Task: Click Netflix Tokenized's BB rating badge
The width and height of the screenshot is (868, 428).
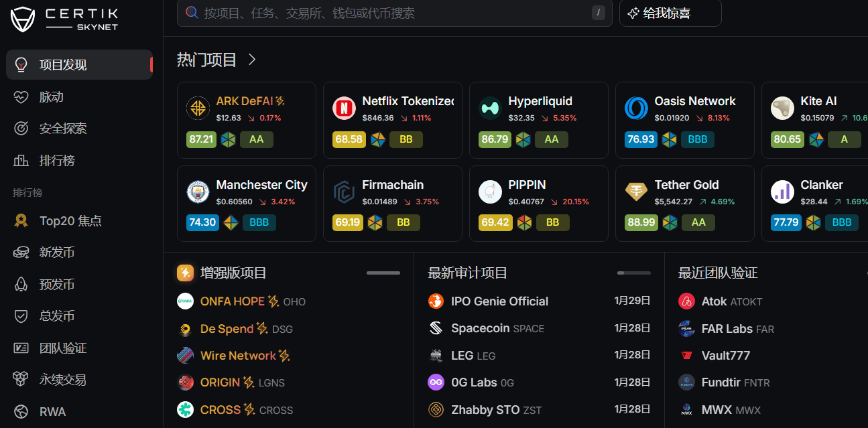Action: [406, 139]
